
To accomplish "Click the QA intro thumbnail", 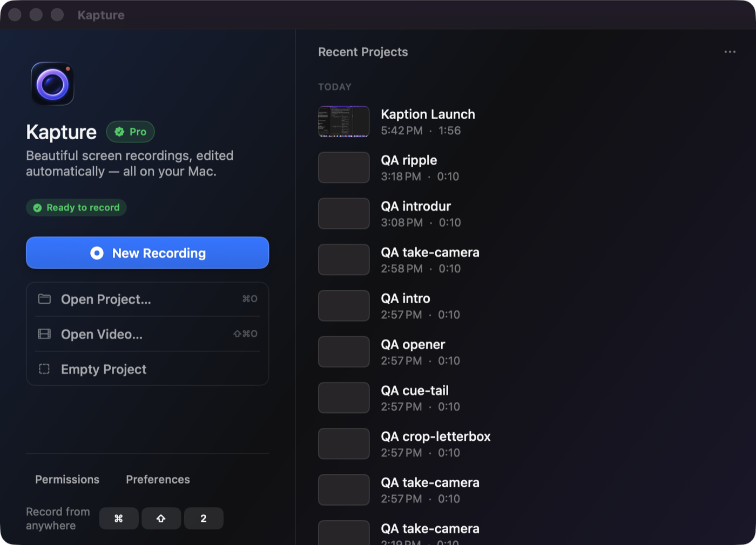I will [x=344, y=306].
